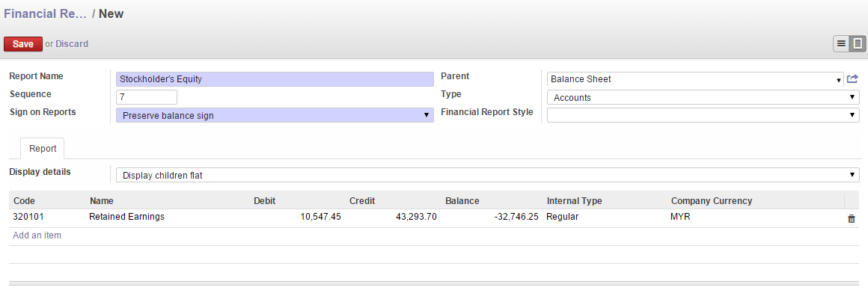The width and height of the screenshot is (868, 290).
Task: Sort by Credit column header
Action: (362, 200)
